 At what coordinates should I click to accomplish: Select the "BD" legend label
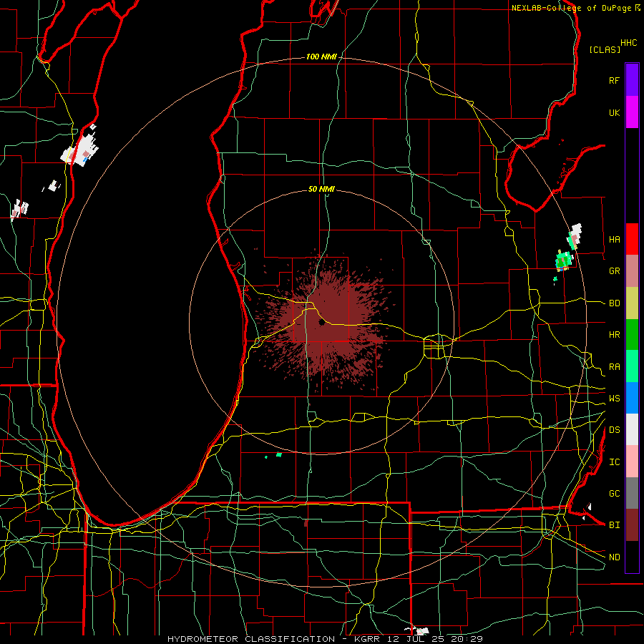pyautogui.click(x=614, y=303)
